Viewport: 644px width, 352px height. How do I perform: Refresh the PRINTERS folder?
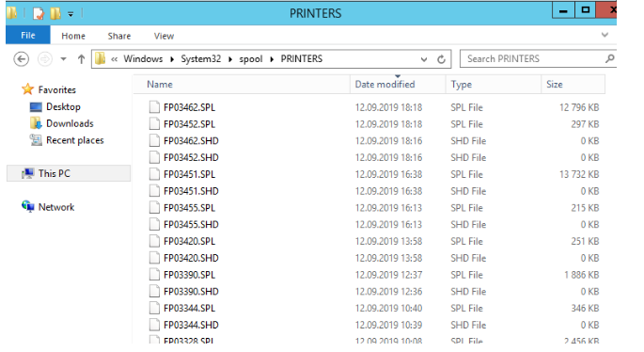441,59
